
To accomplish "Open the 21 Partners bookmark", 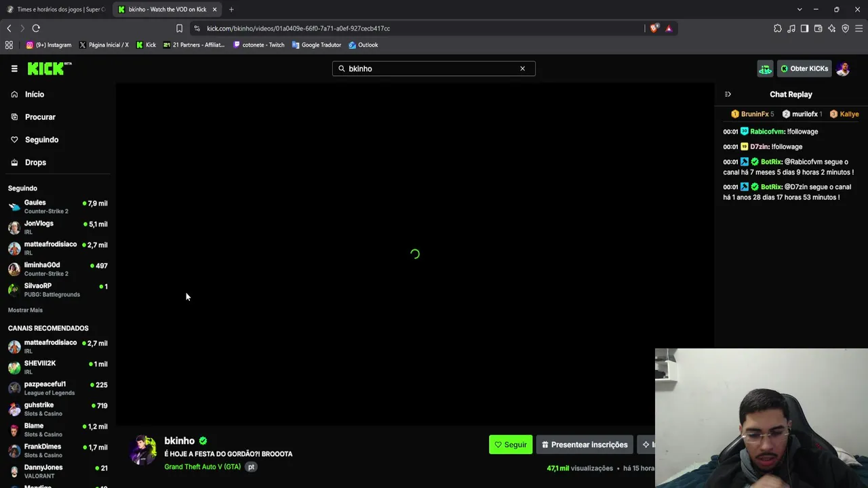I will click(x=194, y=45).
